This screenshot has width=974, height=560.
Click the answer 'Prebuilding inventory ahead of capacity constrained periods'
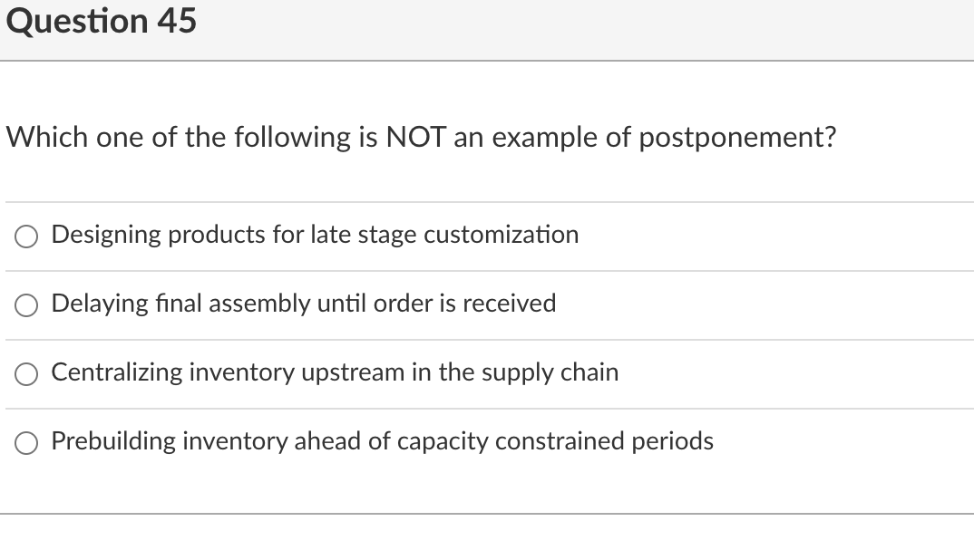coord(382,441)
